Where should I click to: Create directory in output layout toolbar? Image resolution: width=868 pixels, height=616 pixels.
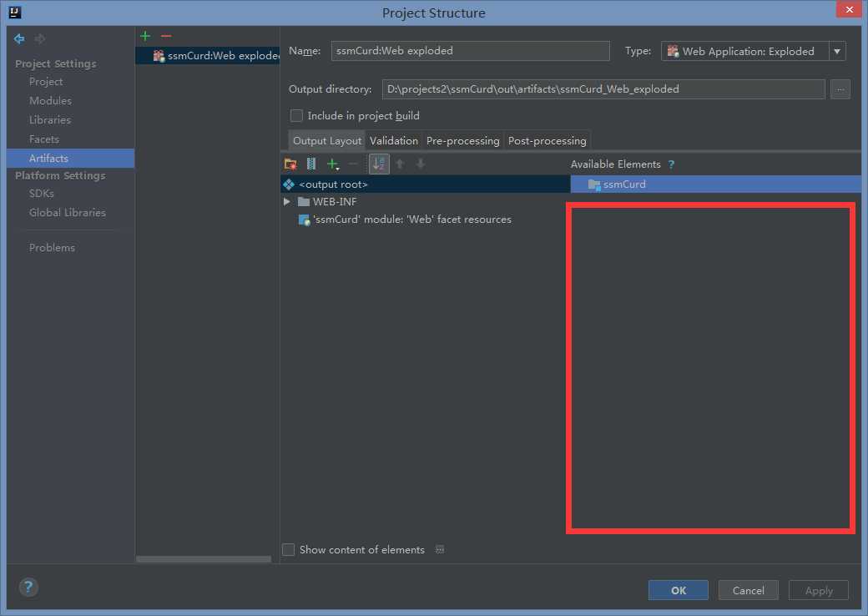click(x=290, y=164)
